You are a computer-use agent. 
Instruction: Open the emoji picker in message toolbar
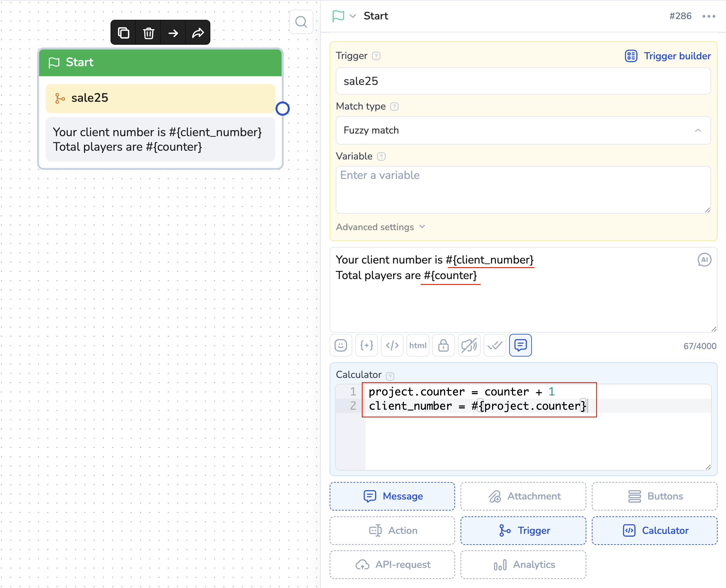[341, 345]
